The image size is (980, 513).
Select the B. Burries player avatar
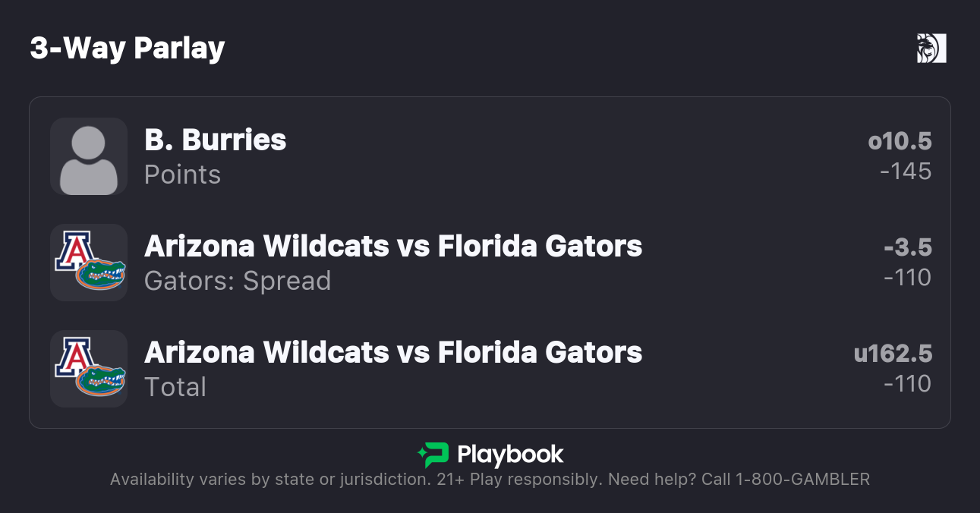[89, 156]
